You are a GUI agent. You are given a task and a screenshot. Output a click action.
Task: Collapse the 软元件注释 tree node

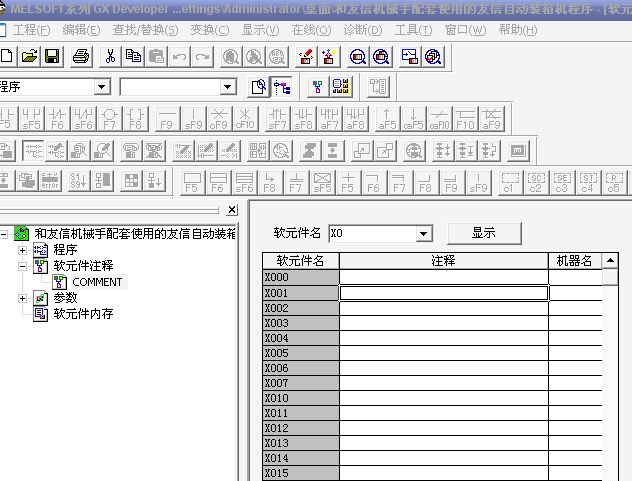coord(23,266)
